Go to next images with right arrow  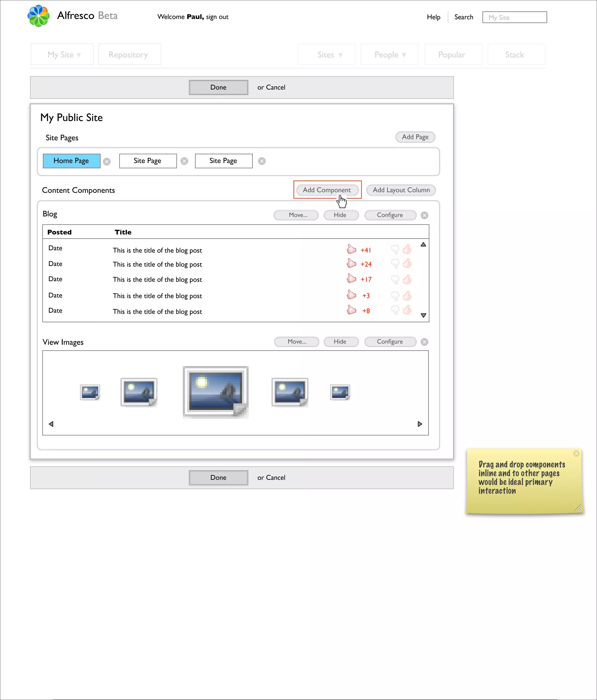pyautogui.click(x=420, y=424)
